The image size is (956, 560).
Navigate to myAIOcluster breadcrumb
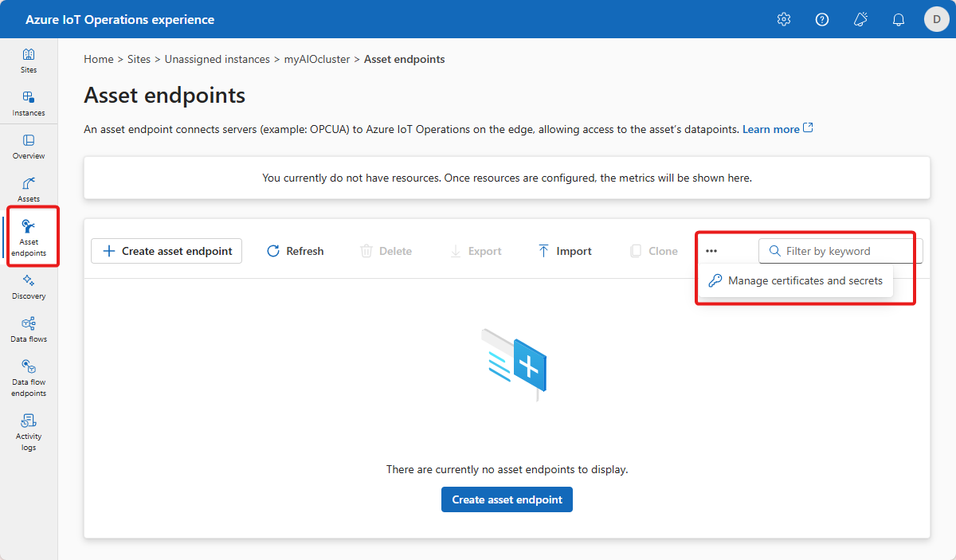[x=317, y=59]
